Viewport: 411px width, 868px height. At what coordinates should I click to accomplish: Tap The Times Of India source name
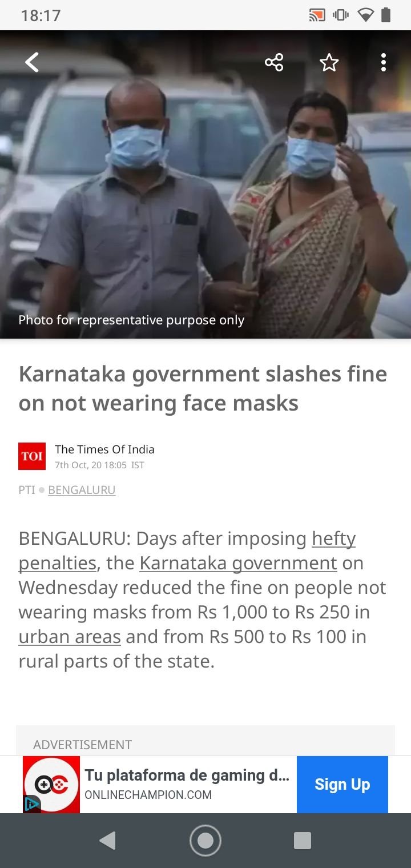[104, 449]
